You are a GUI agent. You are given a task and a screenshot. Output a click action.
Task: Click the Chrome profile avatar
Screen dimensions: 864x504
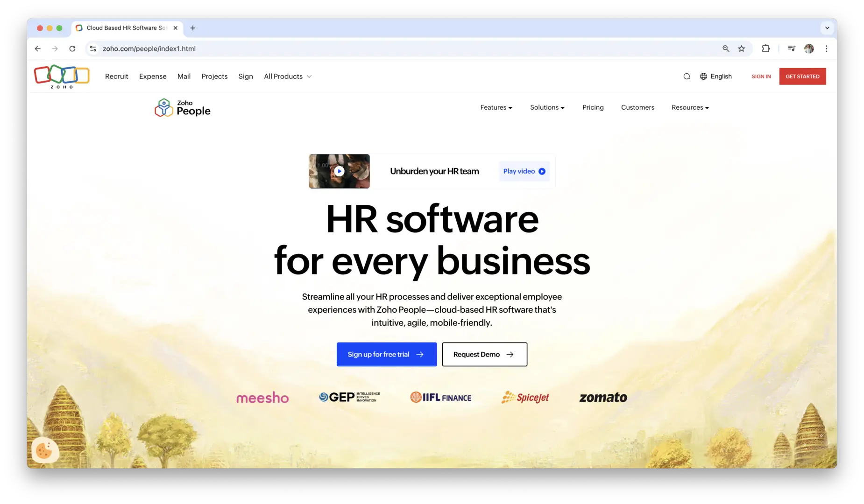(x=809, y=49)
